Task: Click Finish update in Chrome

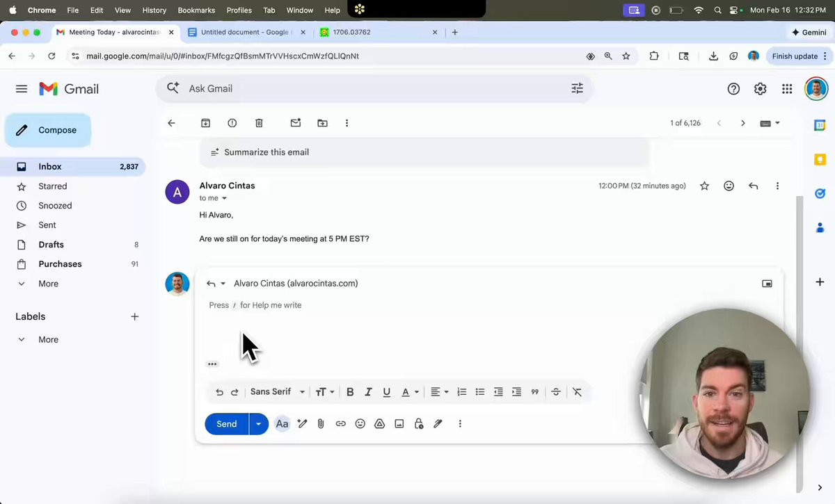Action: [x=800, y=56]
